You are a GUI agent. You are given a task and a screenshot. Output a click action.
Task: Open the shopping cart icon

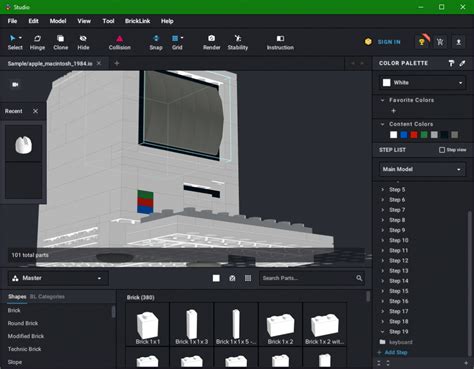(x=440, y=42)
